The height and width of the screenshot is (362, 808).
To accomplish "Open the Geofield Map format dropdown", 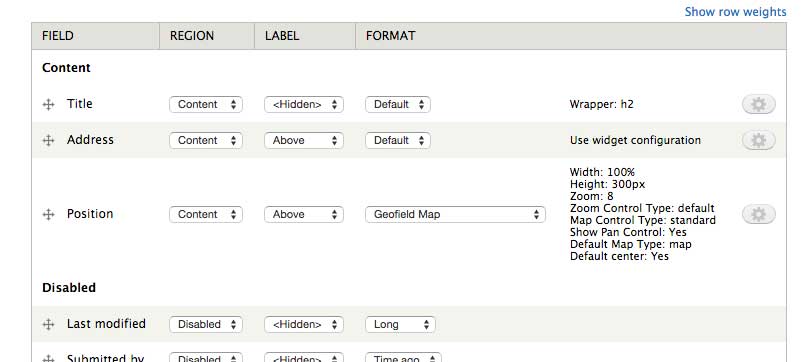I will [456, 214].
